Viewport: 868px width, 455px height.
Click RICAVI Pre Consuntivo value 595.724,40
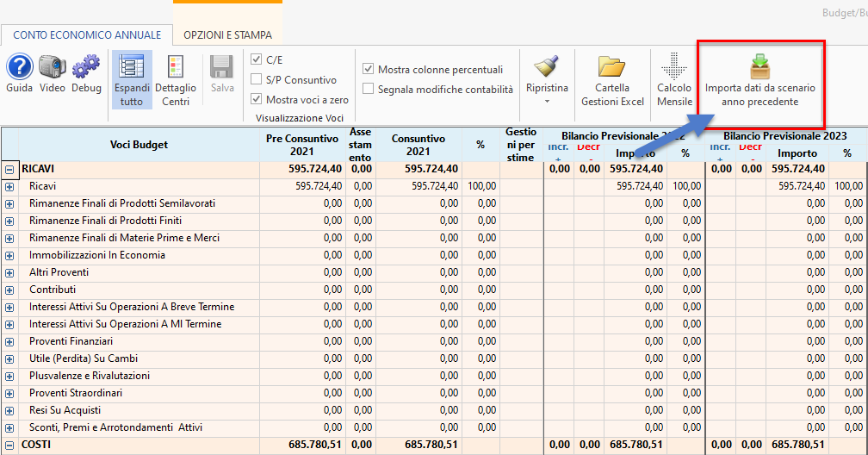pos(315,169)
